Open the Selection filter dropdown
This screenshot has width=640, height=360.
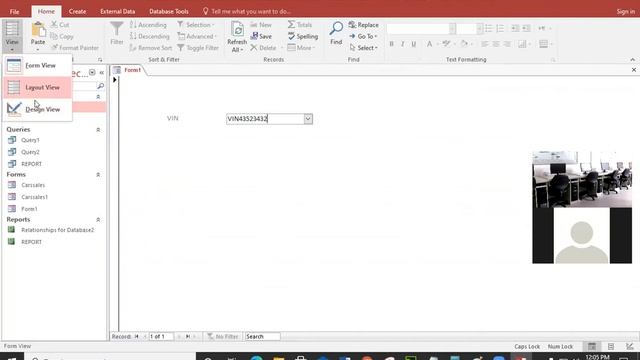196,25
